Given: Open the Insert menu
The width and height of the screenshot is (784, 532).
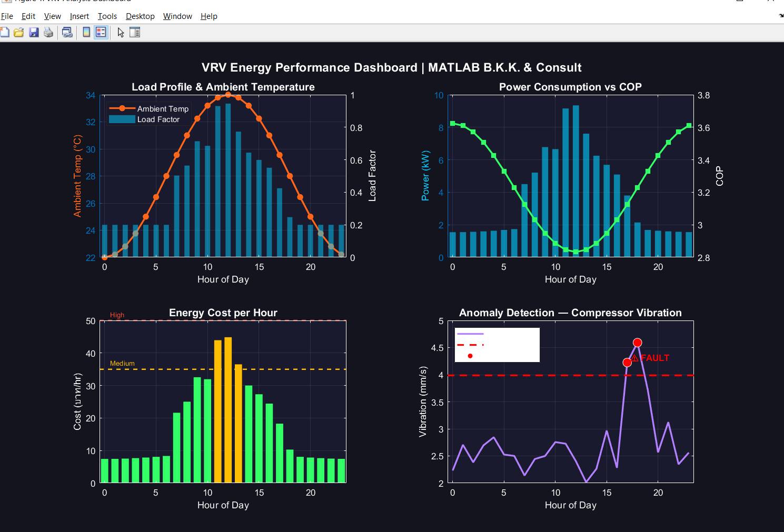Looking at the screenshot, I should (x=80, y=16).
